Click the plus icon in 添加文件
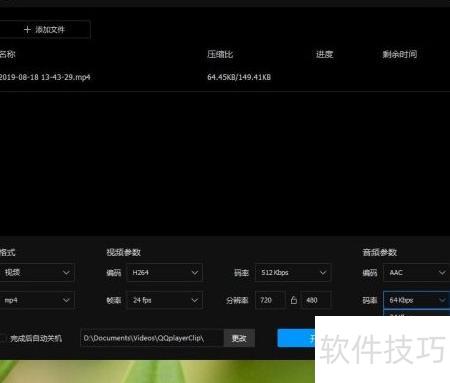This screenshot has height=383, width=450. 27,30
